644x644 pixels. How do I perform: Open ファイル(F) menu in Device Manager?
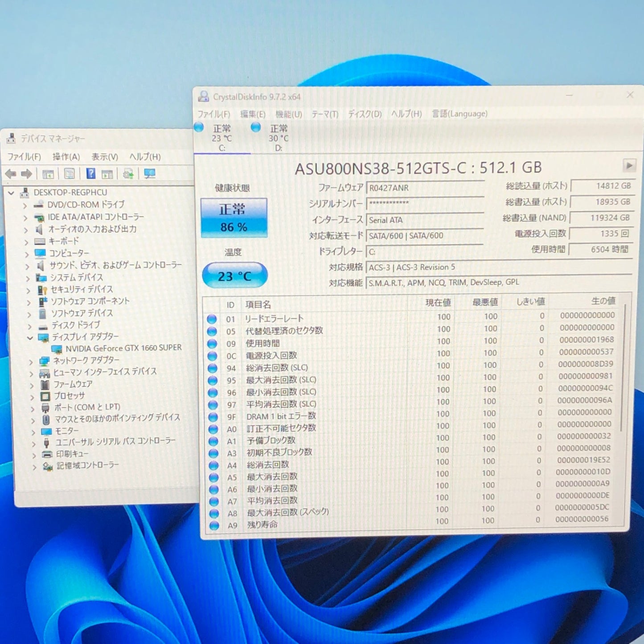coord(24,157)
